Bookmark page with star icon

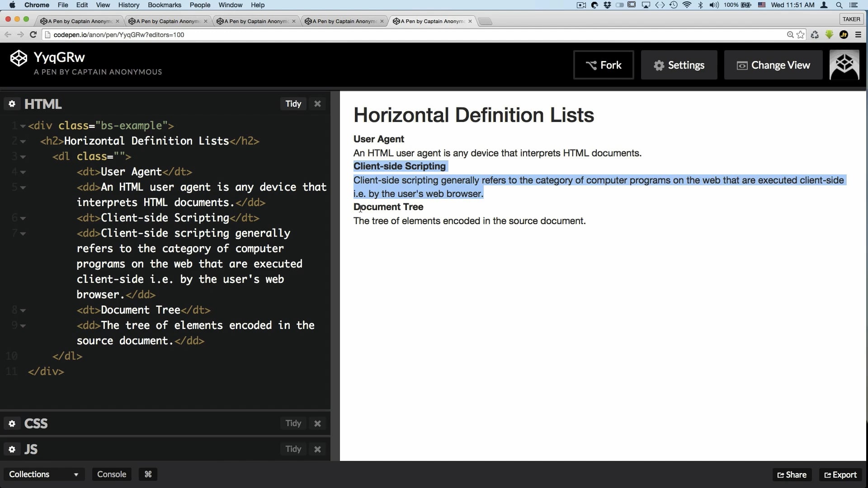801,35
